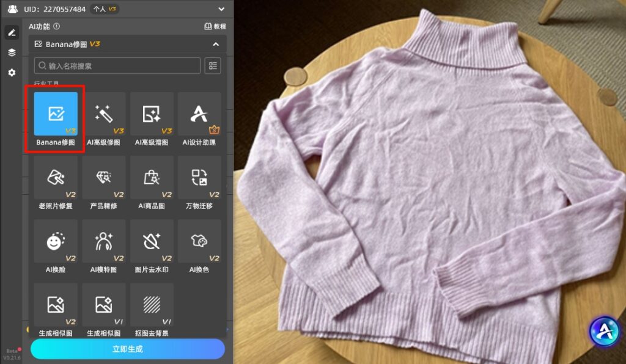Choose the AI高级溶图 tool
This screenshot has height=364, width=626.
[x=151, y=114]
